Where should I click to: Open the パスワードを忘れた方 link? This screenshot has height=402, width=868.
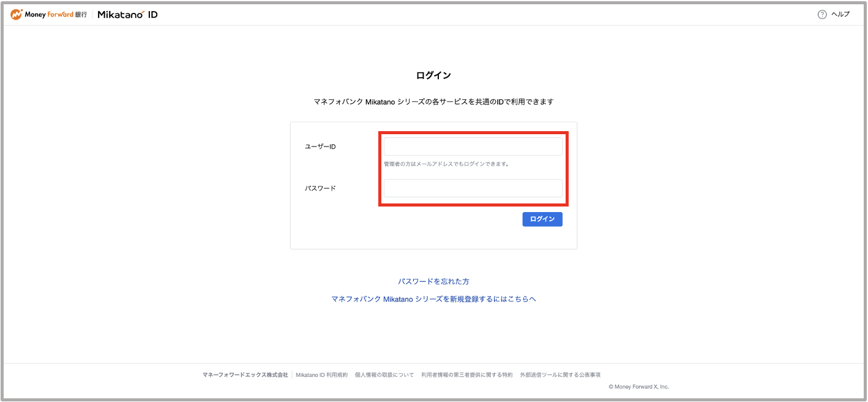[x=433, y=281]
